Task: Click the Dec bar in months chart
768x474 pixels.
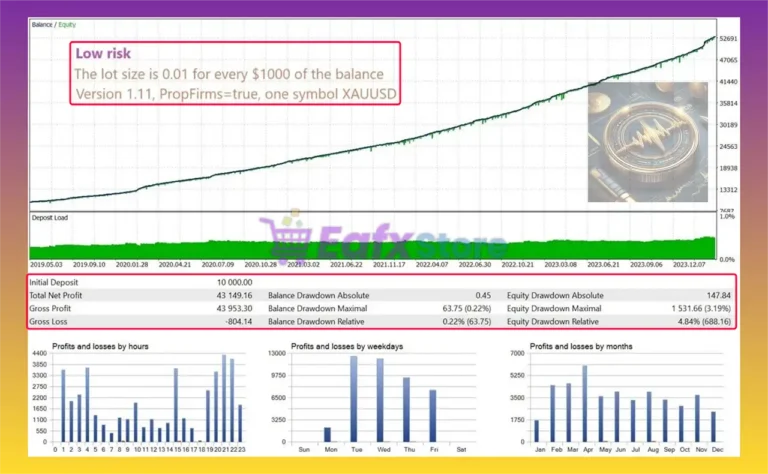Action: pos(714,427)
